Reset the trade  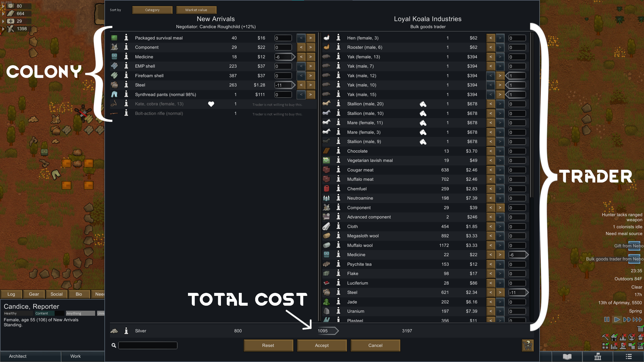(x=268, y=345)
